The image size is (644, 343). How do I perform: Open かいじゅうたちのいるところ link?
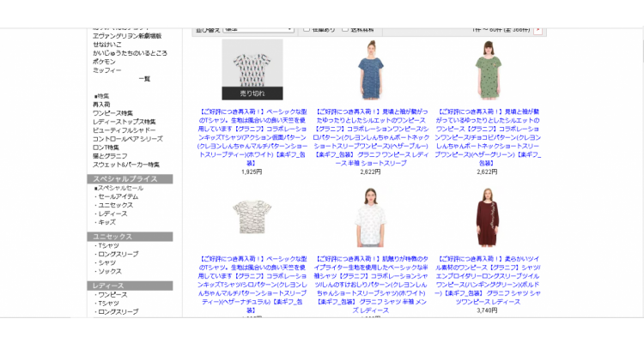[130, 53]
